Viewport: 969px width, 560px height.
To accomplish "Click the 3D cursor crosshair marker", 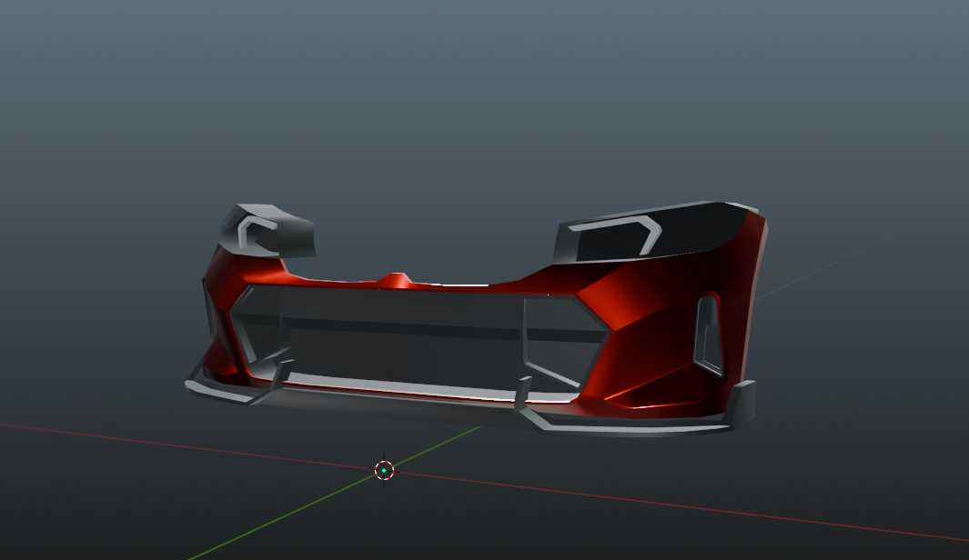I will point(384,471).
